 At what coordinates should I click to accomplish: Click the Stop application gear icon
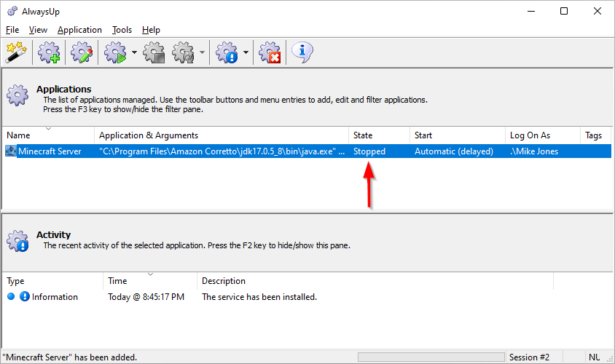point(154,52)
